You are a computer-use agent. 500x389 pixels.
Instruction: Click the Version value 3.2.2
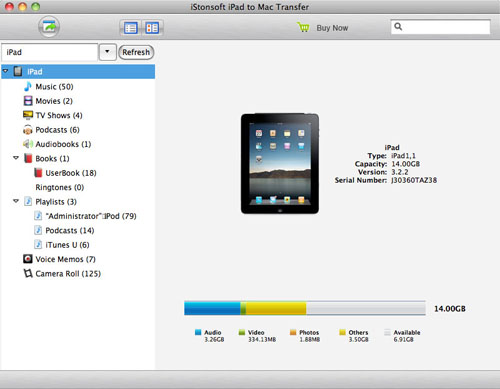click(400, 172)
